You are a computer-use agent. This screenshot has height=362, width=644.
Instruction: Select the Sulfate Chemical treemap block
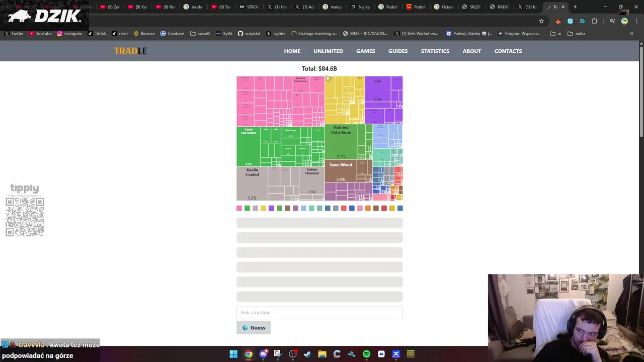[312, 181]
